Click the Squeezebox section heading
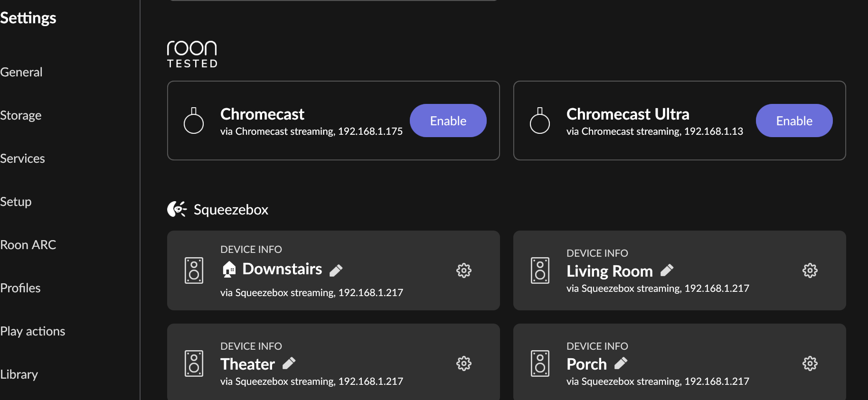The image size is (868, 400). [x=231, y=210]
